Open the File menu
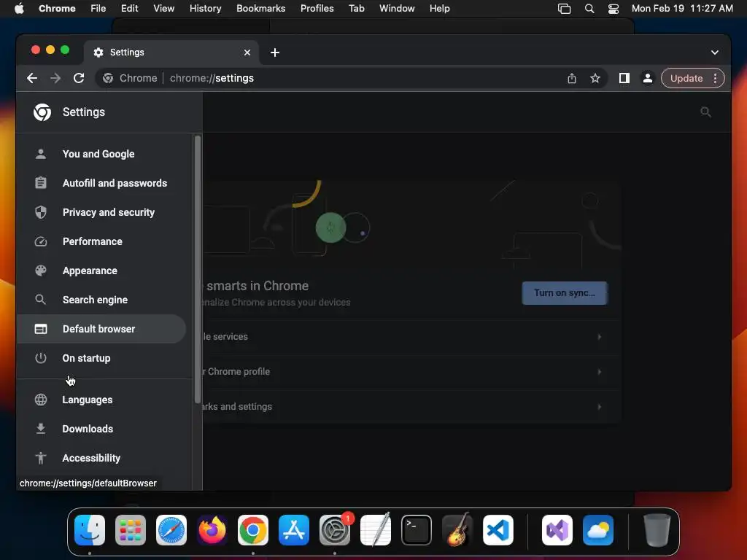This screenshot has height=560, width=747. click(98, 9)
